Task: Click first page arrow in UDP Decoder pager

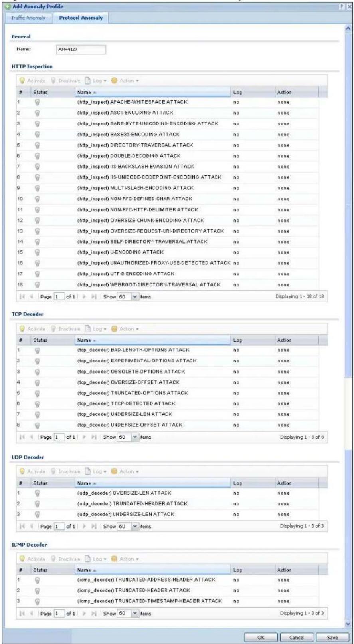Action: [x=22, y=527]
